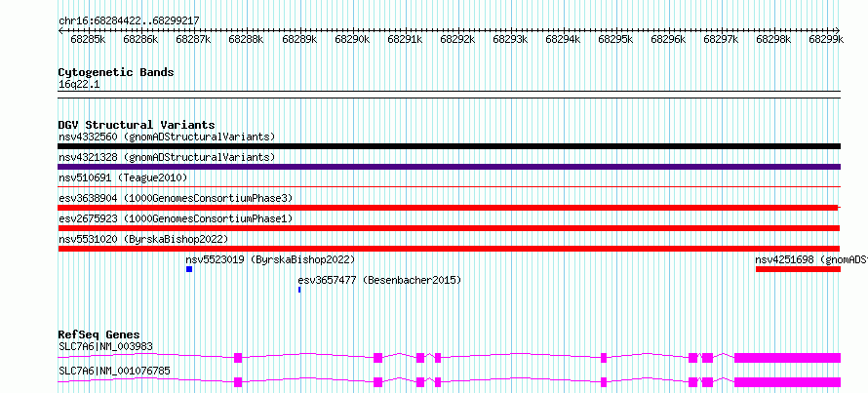
Task: Click the 68298k ruler position
Action: pos(773,39)
